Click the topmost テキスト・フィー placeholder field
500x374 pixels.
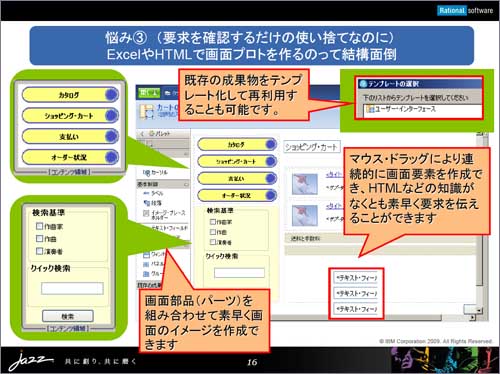356,277
